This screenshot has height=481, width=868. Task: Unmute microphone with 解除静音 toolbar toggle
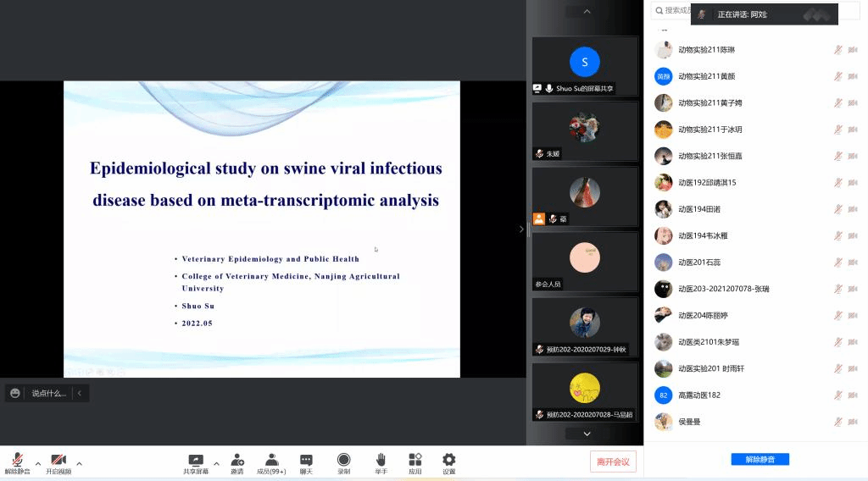[17, 460]
